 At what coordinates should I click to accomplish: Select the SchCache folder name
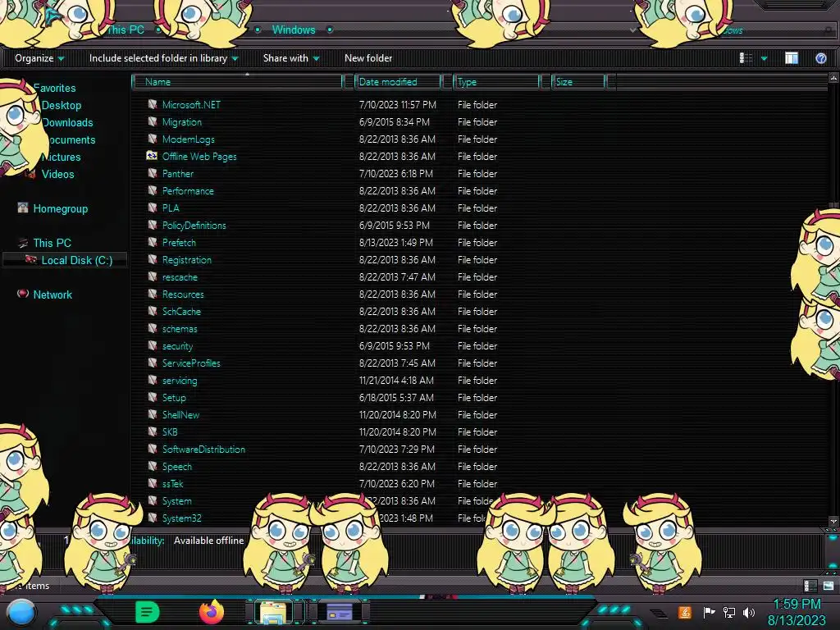(181, 311)
